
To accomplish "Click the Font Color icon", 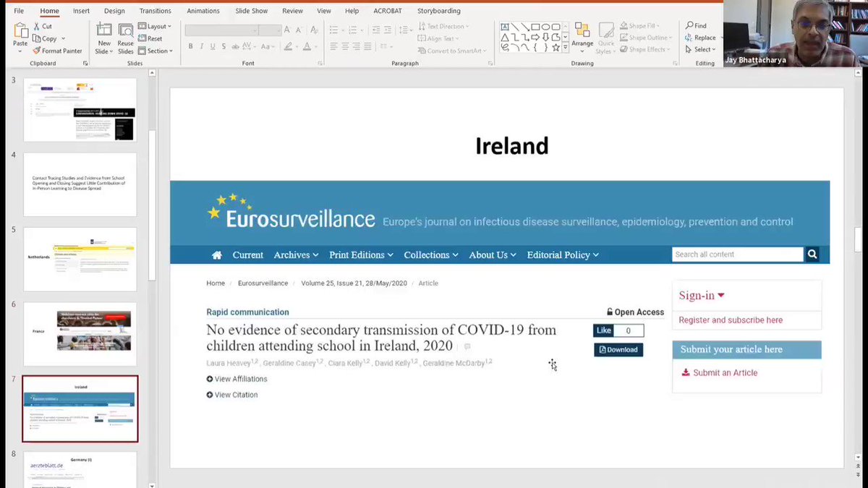I will [x=307, y=46].
